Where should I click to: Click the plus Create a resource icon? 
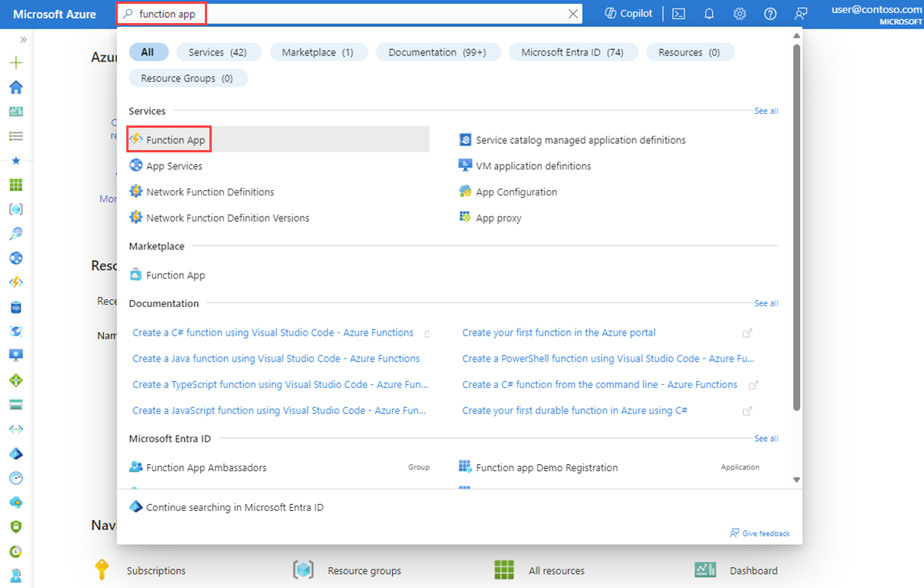15,63
